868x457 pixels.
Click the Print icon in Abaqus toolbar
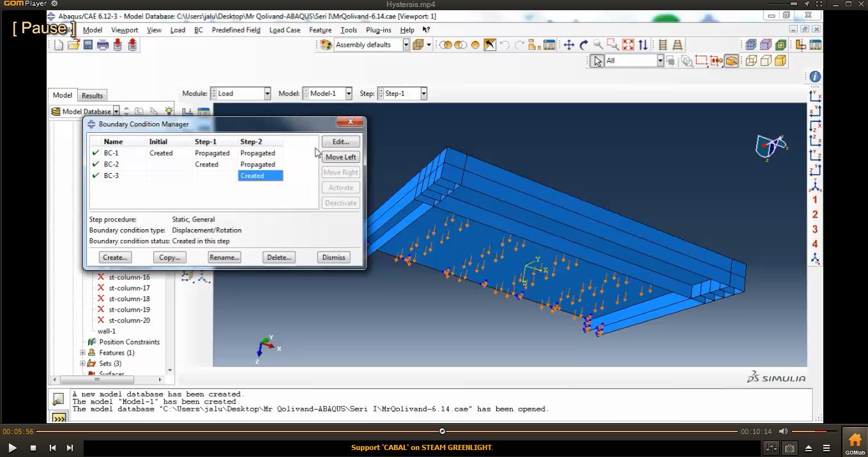(102, 45)
